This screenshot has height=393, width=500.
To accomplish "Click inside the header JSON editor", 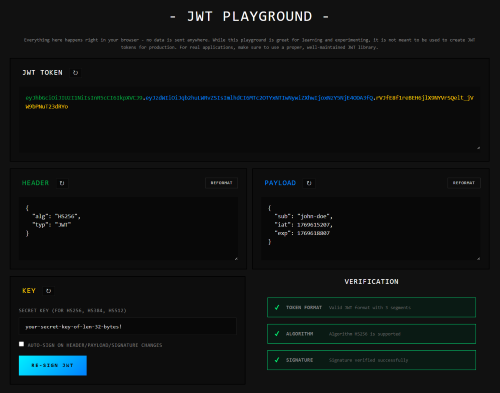I will pyautogui.click(x=128, y=228).
